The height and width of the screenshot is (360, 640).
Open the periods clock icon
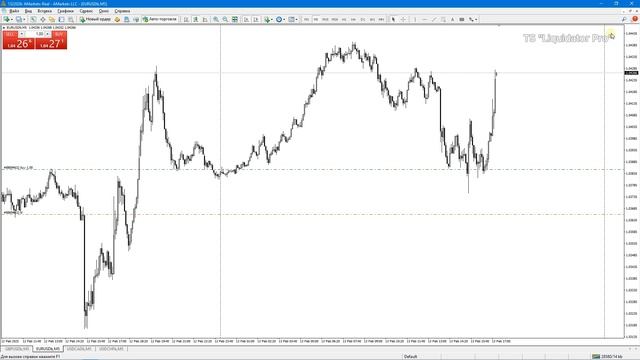click(x=279, y=19)
